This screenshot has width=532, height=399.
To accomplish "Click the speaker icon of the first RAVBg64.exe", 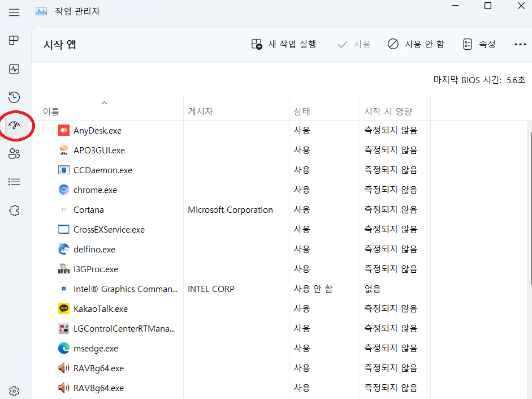I will pos(64,368).
